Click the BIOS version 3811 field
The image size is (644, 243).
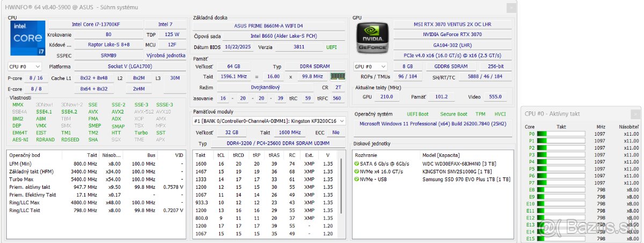coord(299,47)
